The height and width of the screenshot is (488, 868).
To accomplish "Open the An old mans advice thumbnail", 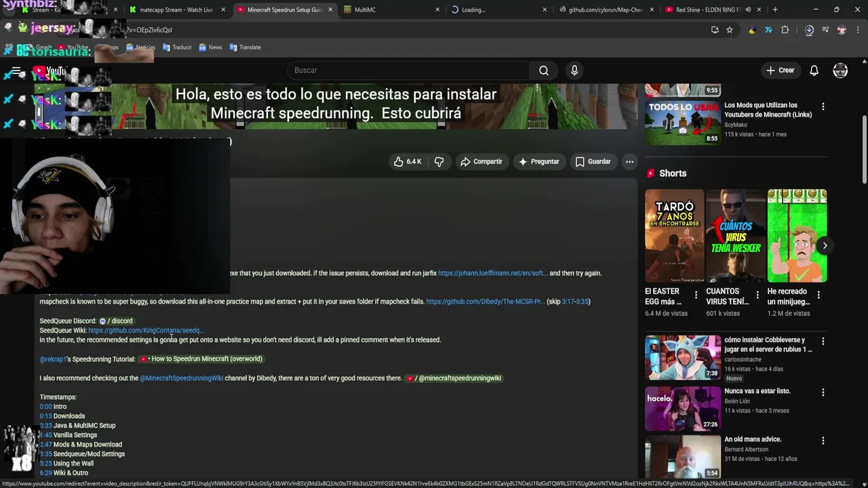I will [682, 456].
